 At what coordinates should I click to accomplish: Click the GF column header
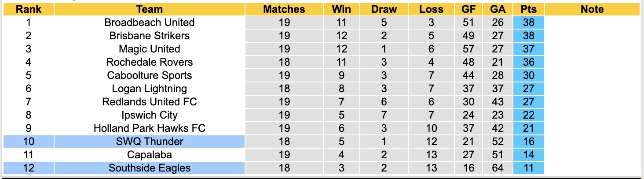click(x=468, y=9)
